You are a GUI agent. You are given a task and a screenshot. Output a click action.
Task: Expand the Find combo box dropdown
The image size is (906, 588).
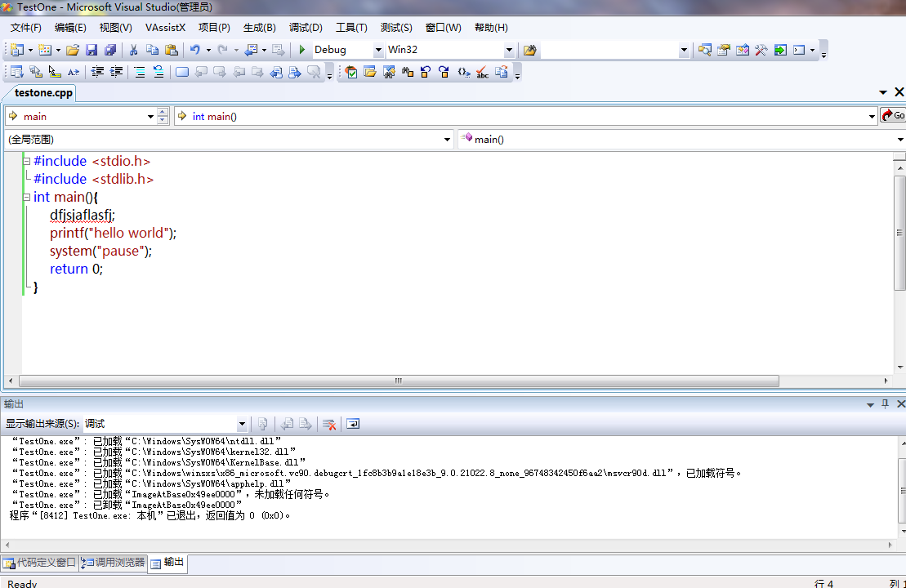[684, 50]
